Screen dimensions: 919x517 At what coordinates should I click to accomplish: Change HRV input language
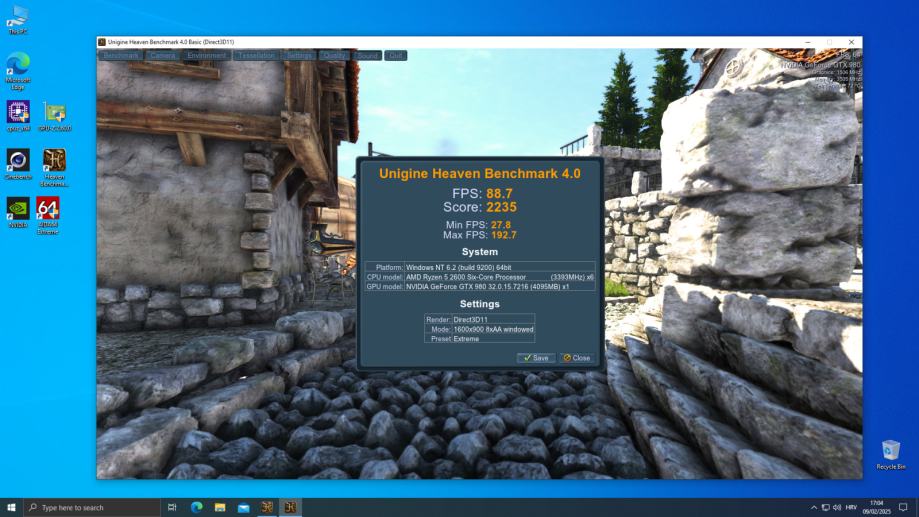pos(852,508)
